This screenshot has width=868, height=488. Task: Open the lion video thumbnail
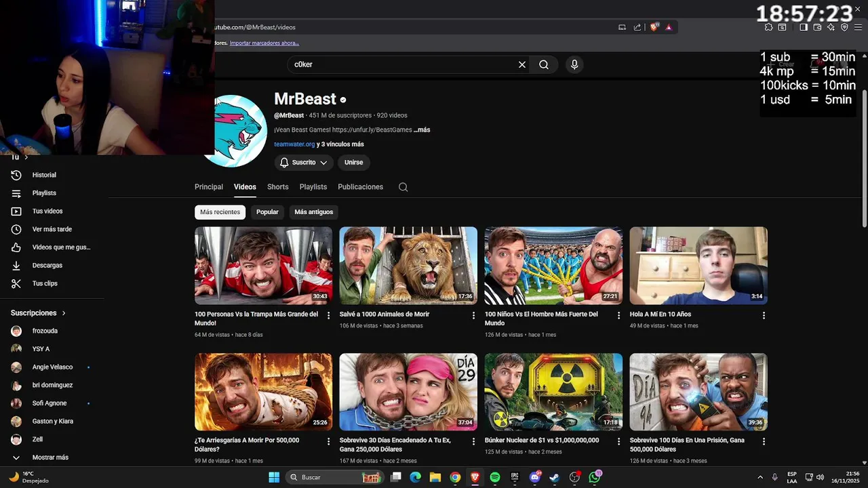click(x=408, y=266)
